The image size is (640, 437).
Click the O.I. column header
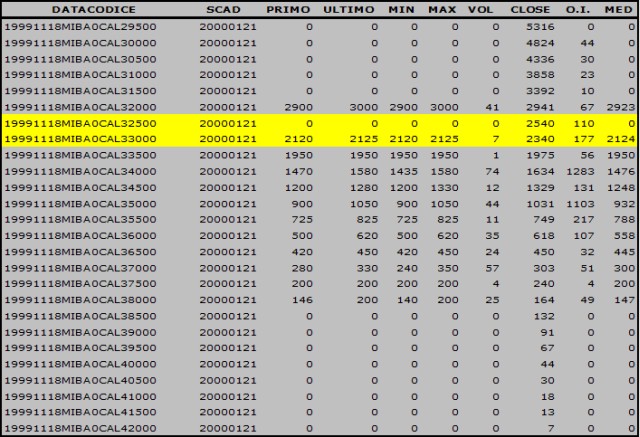pos(579,8)
